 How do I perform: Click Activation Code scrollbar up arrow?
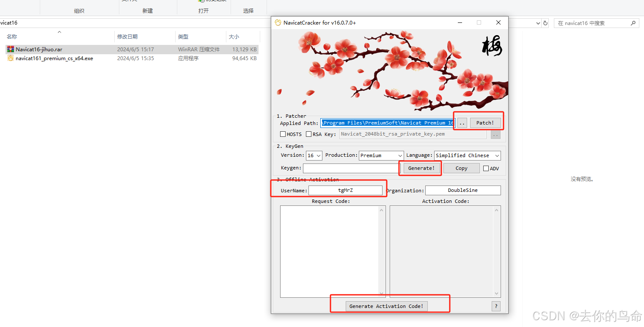click(x=497, y=210)
